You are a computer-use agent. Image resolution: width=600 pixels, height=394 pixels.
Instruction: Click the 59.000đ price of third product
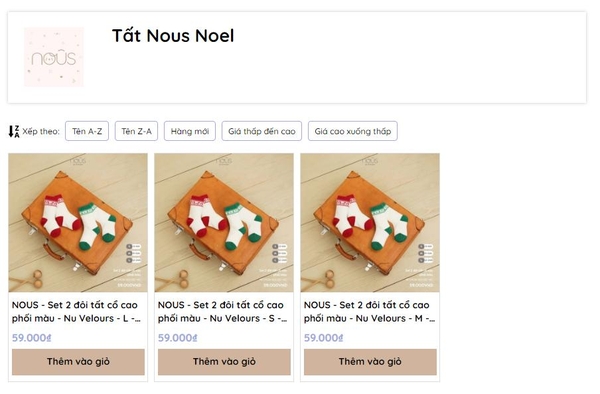[323, 338]
